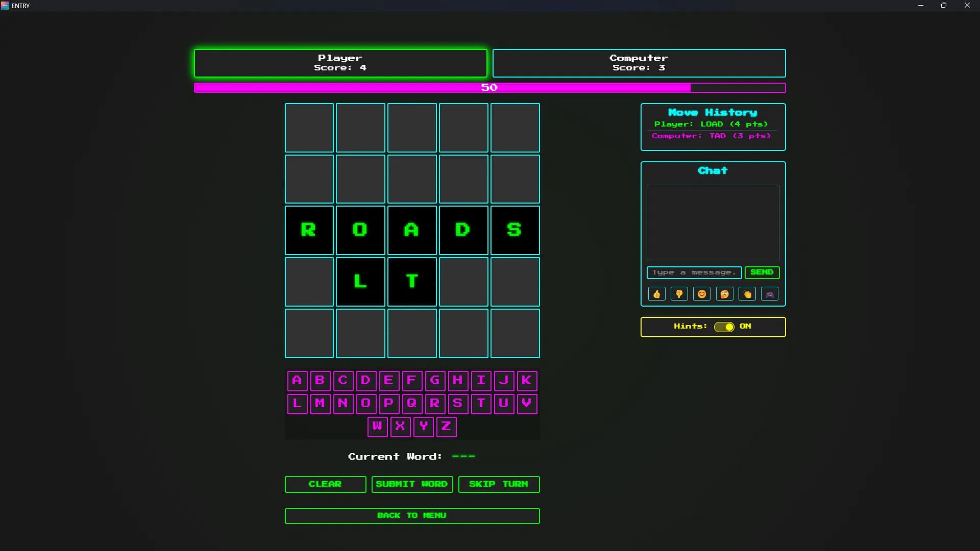Image resolution: width=980 pixels, height=551 pixels.
Task: Click the Chat panel heading
Action: pos(713,170)
